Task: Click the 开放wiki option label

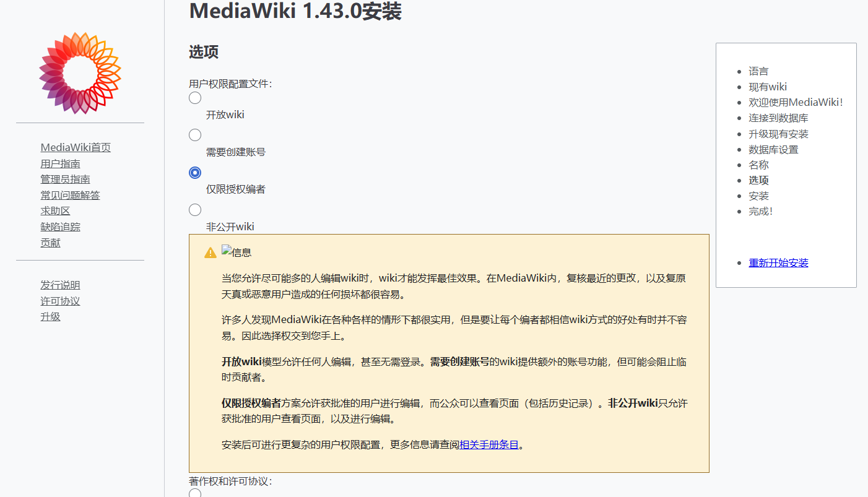Action: (x=225, y=115)
